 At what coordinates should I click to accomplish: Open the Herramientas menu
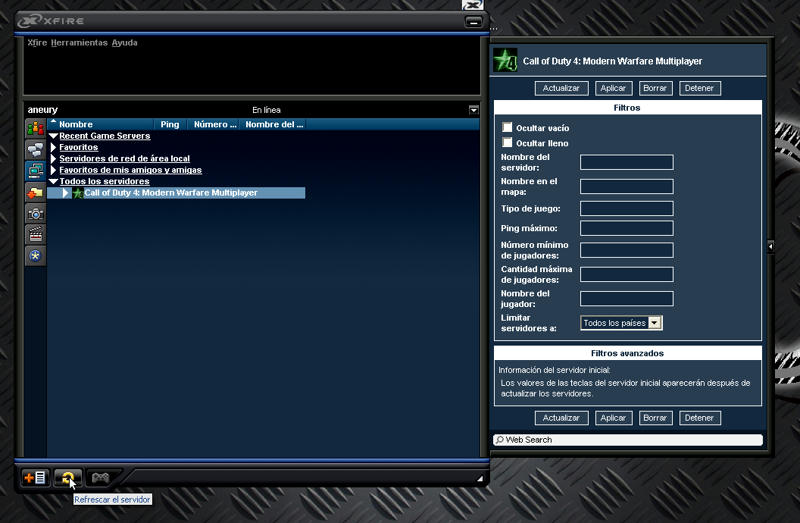click(79, 43)
